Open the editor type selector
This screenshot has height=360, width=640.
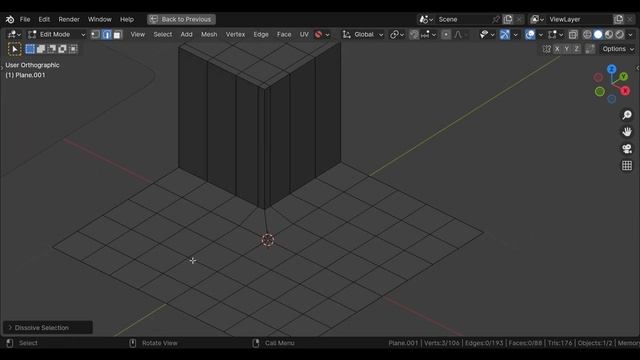point(14,34)
